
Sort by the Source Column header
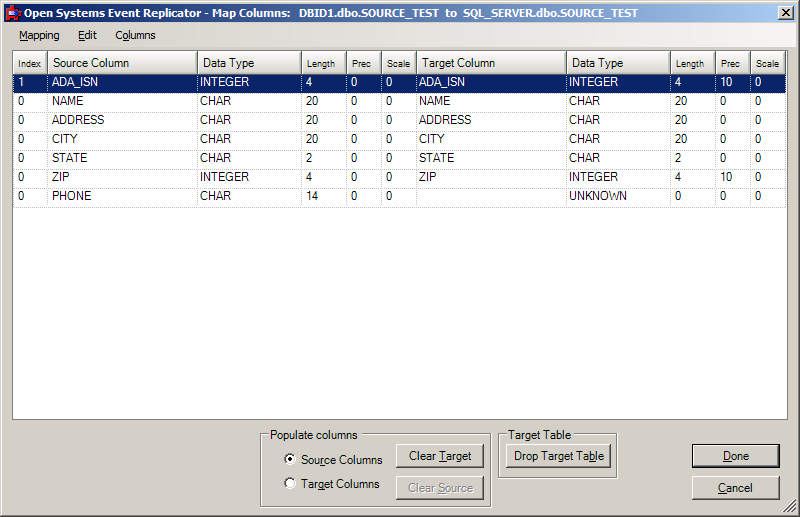click(x=121, y=63)
